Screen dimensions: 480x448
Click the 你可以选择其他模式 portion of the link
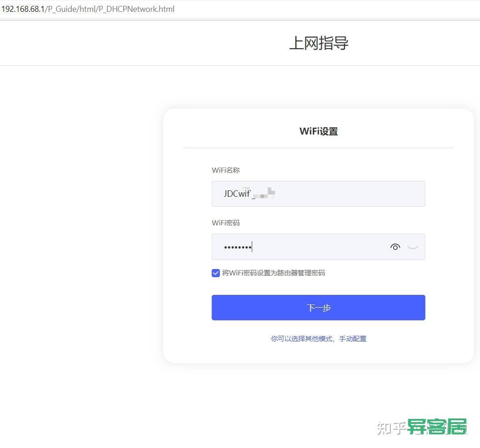pos(301,339)
